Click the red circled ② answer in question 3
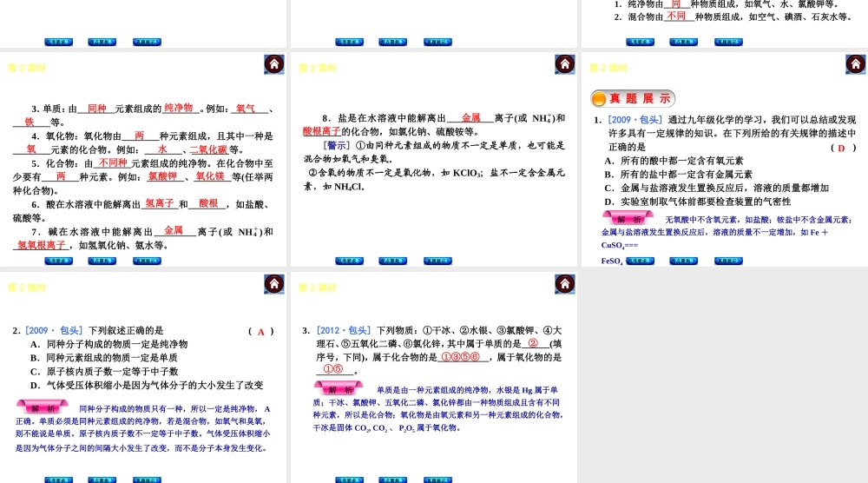868x483 pixels. pos(533,343)
